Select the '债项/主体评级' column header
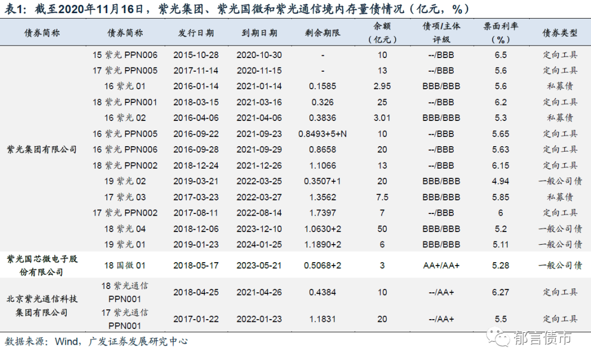The width and height of the screenshot is (591, 364). (442, 33)
